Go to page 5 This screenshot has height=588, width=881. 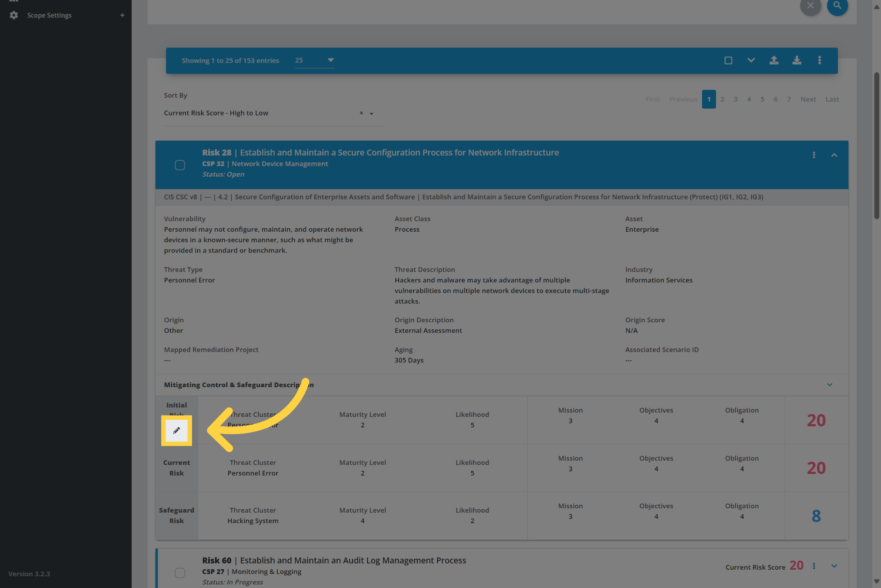point(762,99)
